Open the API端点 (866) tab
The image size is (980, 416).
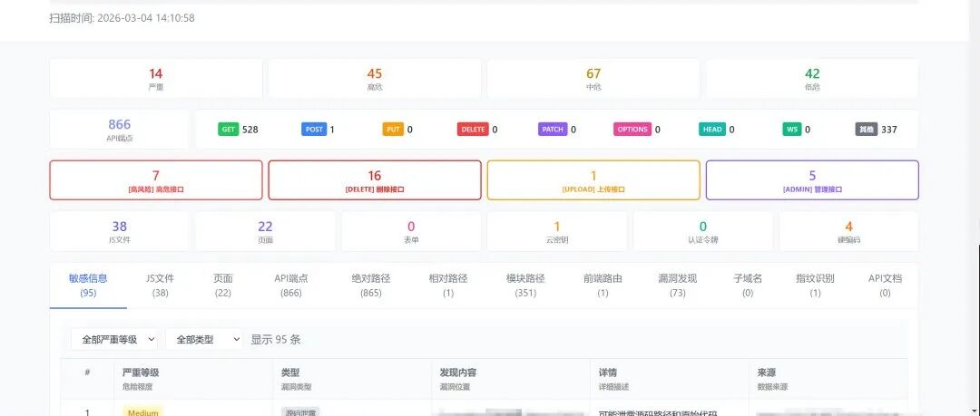(291, 285)
